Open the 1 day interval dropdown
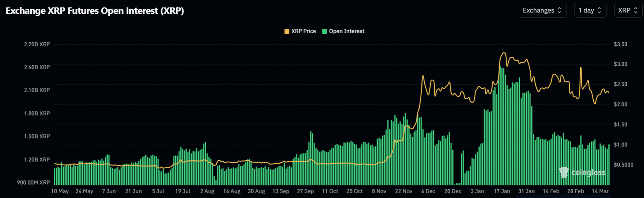Viewport: 644px width, 198px height. 590,10
